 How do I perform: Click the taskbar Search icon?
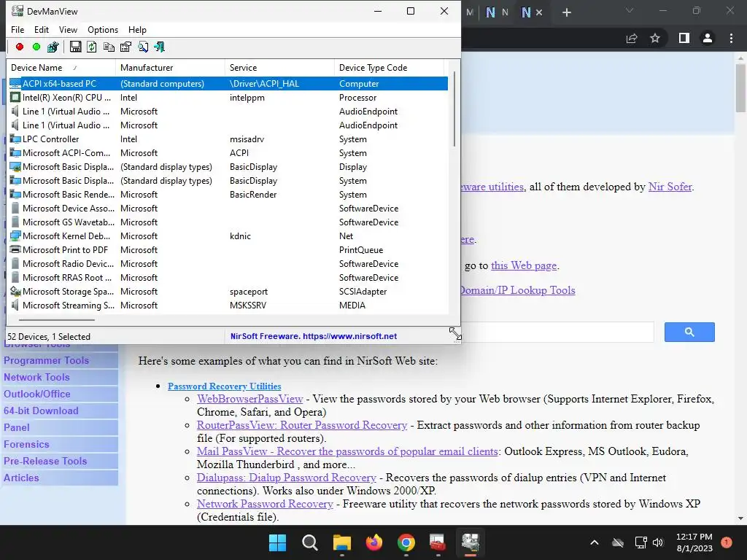click(x=309, y=542)
